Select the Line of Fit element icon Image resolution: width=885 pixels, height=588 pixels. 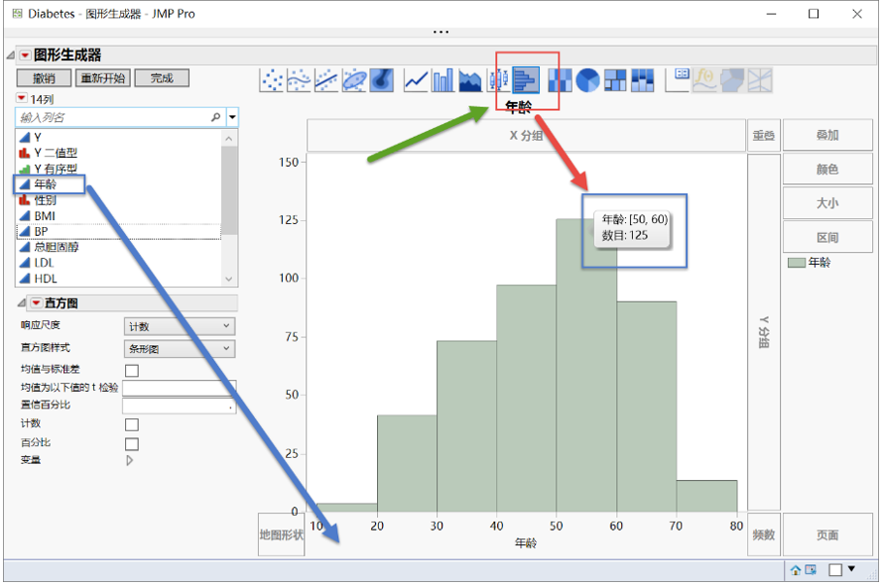pyautogui.click(x=326, y=80)
